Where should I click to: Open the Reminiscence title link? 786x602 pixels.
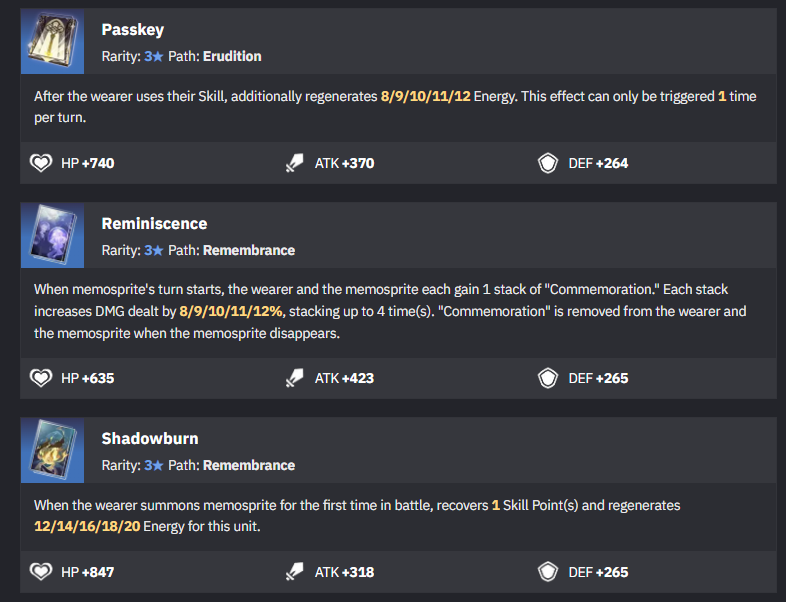coord(154,224)
